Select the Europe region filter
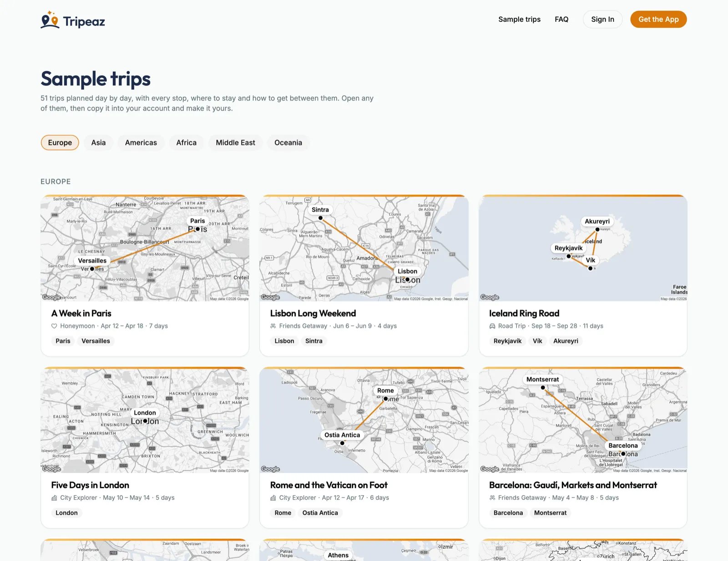The height and width of the screenshot is (561, 728). point(60,143)
